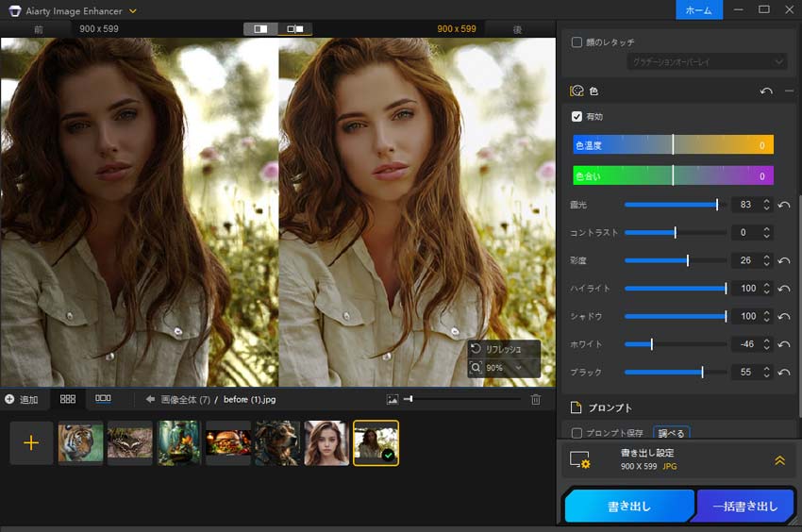Click the ホワイト slider handle
The height and width of the screenshot is (532, 802).
(x=652, y=344)
